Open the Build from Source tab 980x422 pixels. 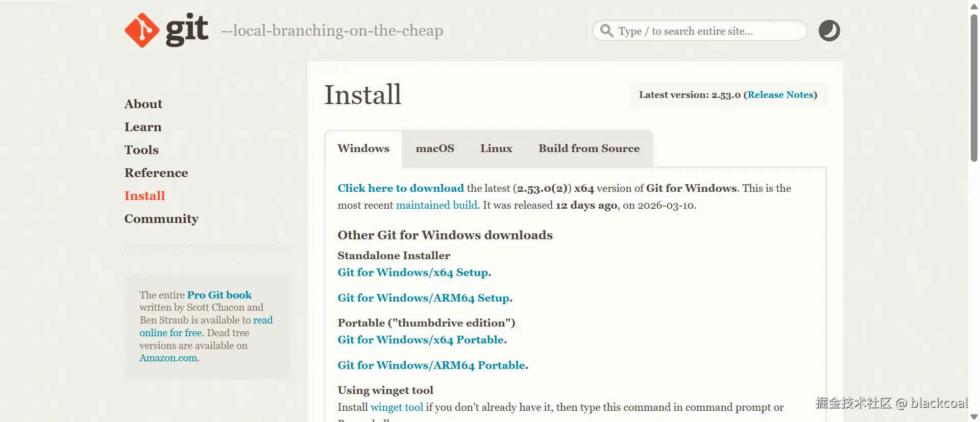(x=589, y=148)
